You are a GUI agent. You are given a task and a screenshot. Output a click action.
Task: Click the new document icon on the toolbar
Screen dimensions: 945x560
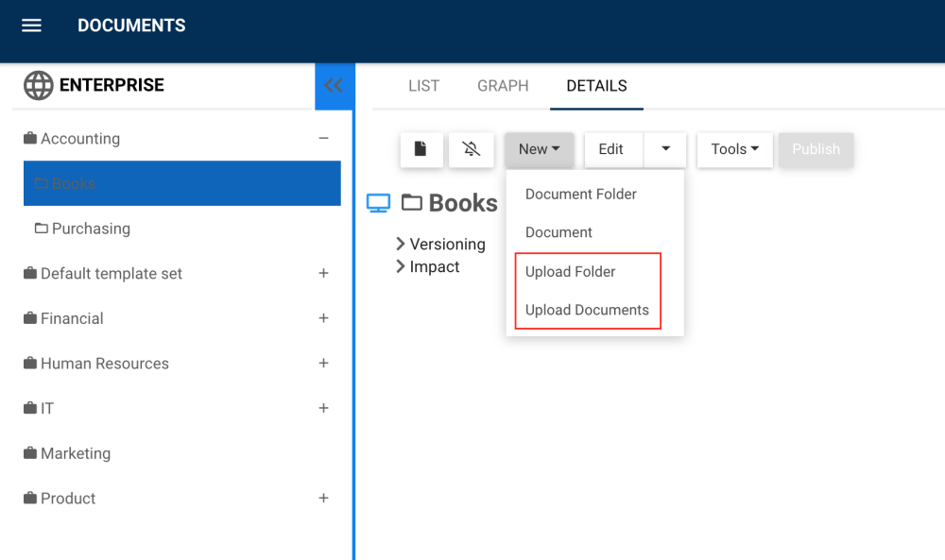(x=421, y=149)
